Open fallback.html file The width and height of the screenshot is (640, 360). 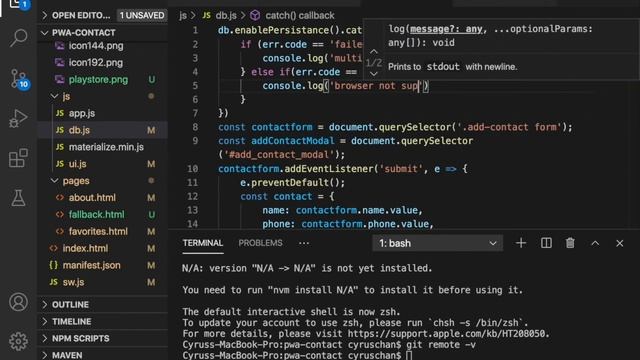(x=96, y=215)
